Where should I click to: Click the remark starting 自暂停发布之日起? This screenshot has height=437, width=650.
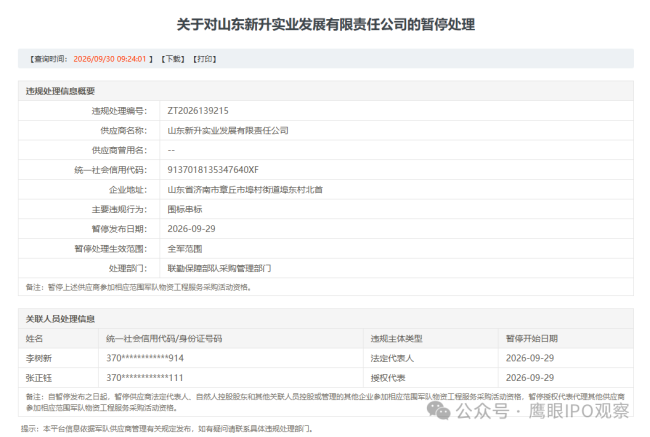[325, 402]
